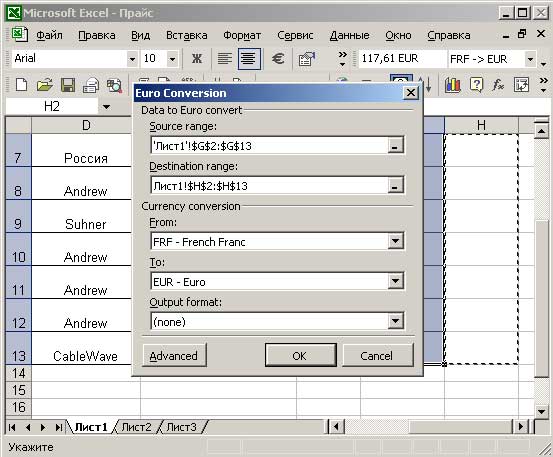This screenshot has height=457, width=553.
Task: Click the vertical scrollbar down arrow
Action: [x=541, y=411]
